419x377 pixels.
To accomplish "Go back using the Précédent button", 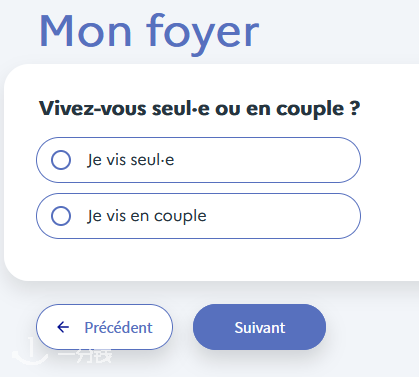I will 104,327.
